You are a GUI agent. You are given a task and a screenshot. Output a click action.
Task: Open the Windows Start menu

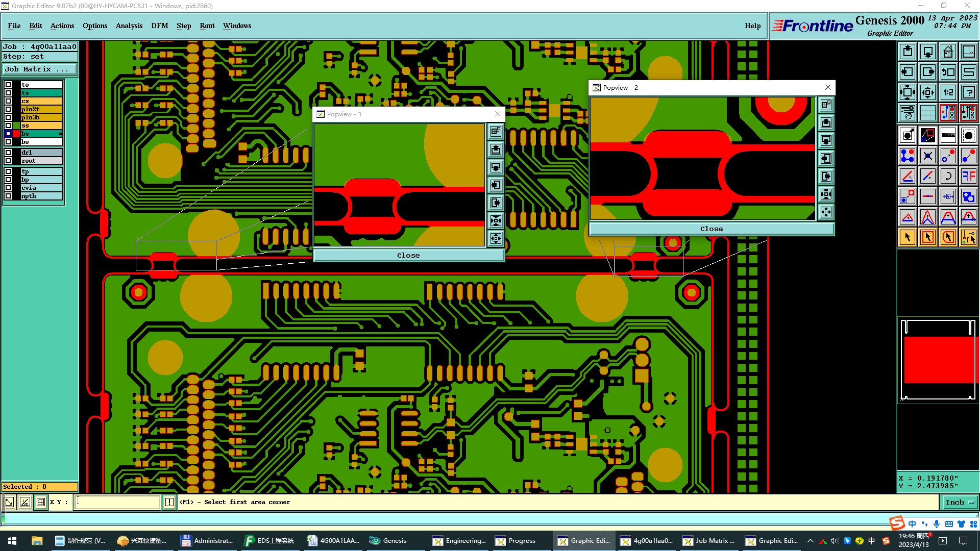point(12,541)
